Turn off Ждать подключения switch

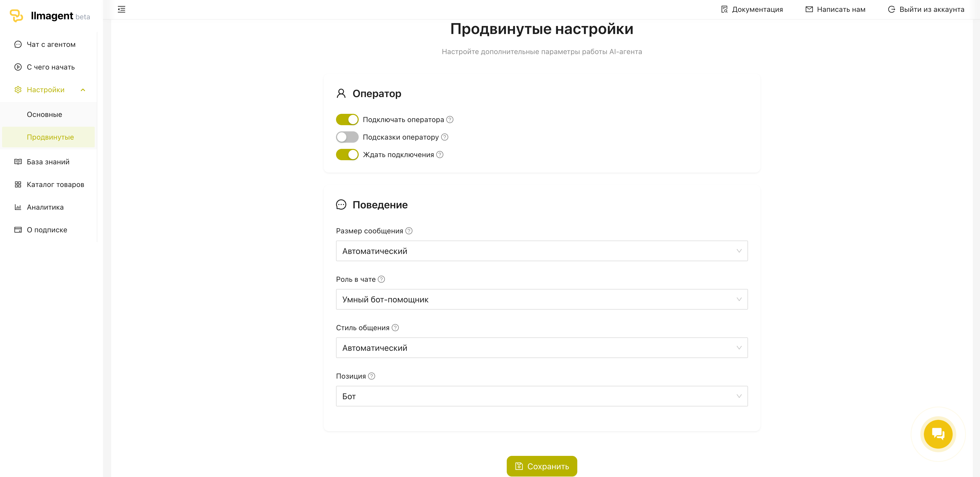[347, 155]
